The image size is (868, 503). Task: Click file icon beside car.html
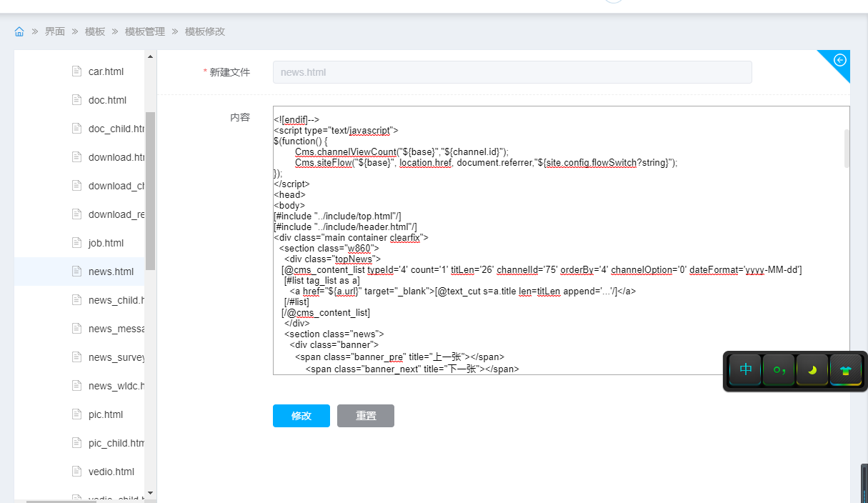(x=76, y=71)
